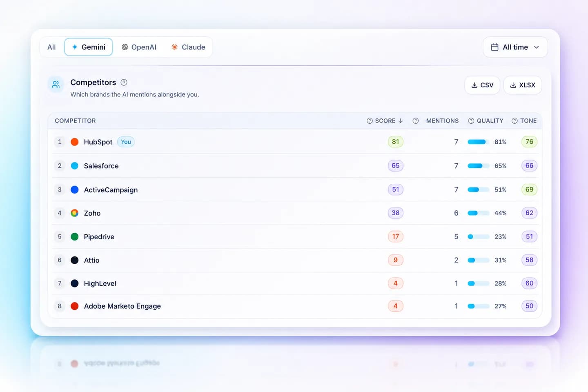The height and width of the screenshot is (392, 588).
Task: Click the ActiveCampaign brand dot
Action: pyautogui.click(x=75, y=189)
